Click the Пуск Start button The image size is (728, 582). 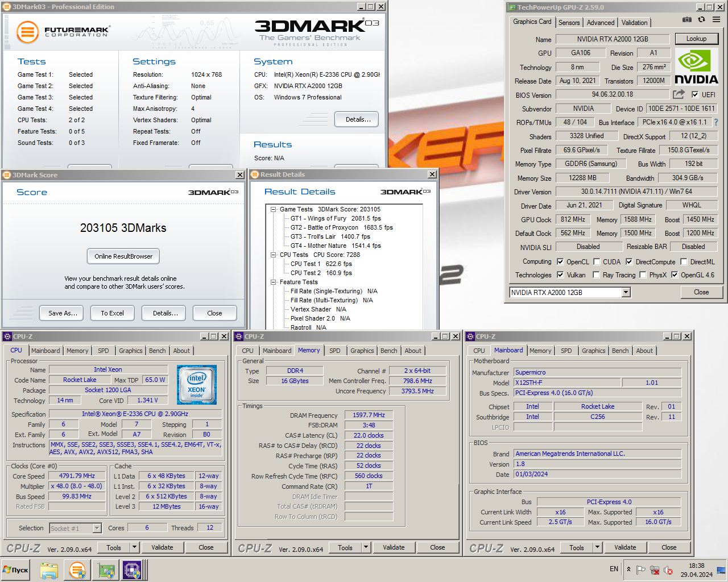(x=16, y=570)
